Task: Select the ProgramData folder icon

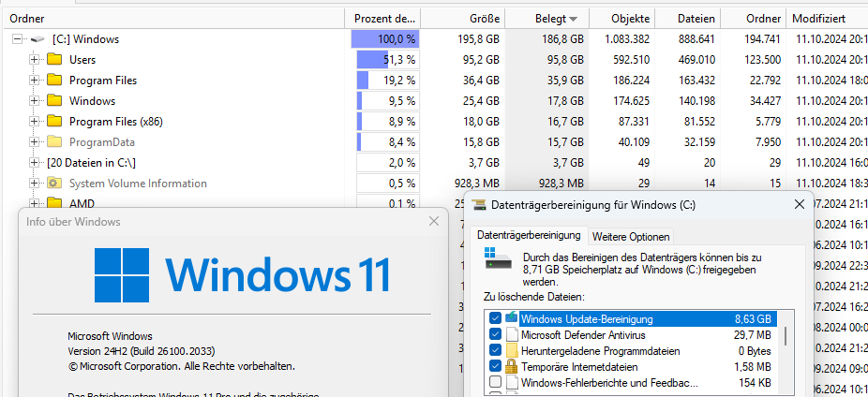Action: point(54,141)
